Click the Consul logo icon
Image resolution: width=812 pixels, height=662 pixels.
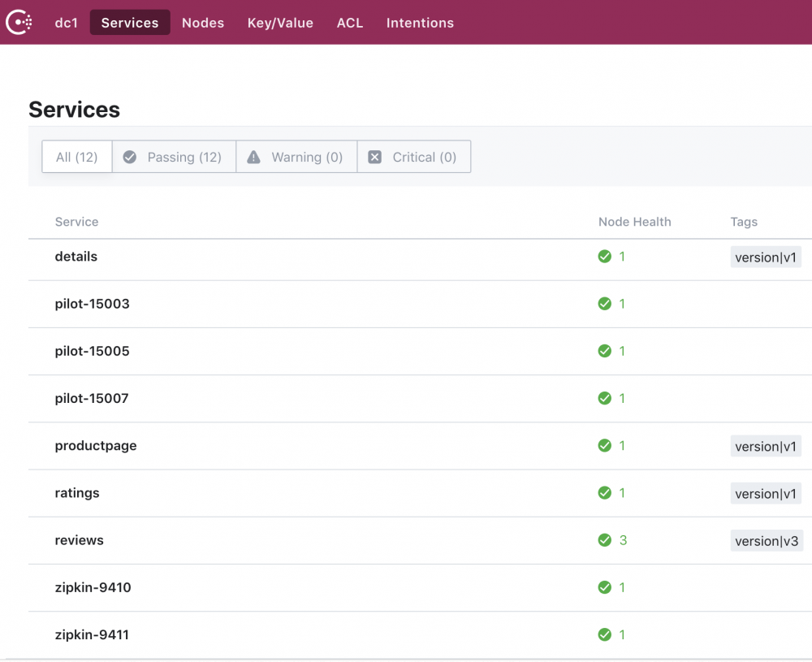pos(19,23)
